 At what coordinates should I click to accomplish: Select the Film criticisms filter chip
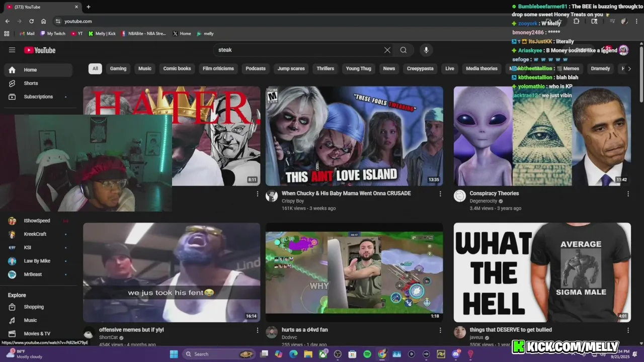click(x=218, y=68)
